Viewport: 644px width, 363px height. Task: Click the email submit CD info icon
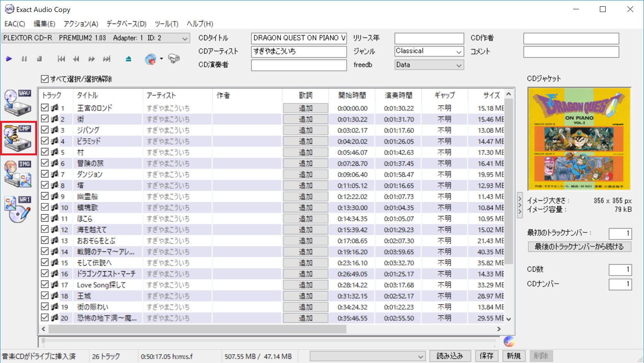(x=174, y=59)
